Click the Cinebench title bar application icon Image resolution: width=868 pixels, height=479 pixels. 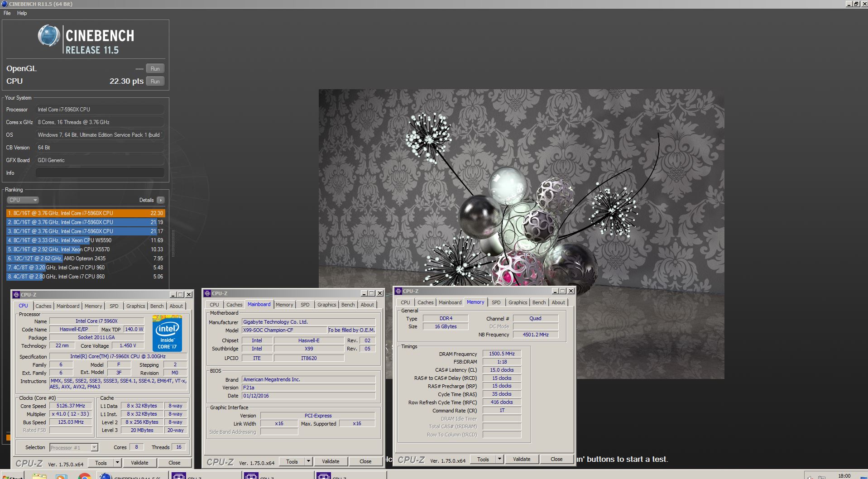coord(4,4)
